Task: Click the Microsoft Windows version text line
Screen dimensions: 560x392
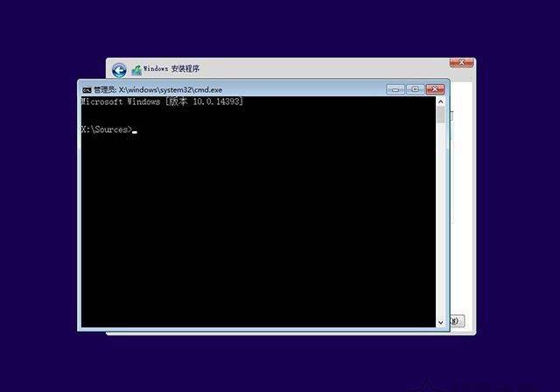Action: click(162, 101)
